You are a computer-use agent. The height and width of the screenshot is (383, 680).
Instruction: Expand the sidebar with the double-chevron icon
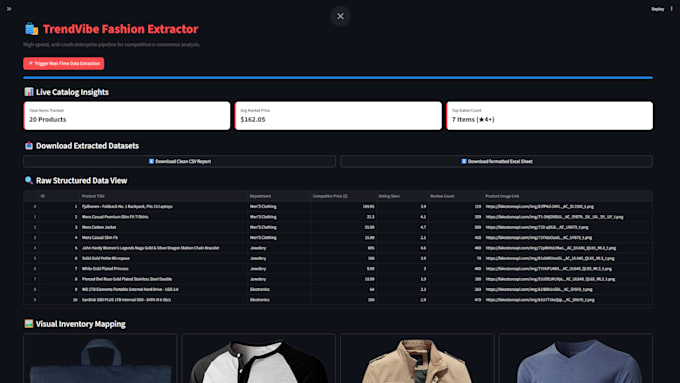click(x=9, y=9)
